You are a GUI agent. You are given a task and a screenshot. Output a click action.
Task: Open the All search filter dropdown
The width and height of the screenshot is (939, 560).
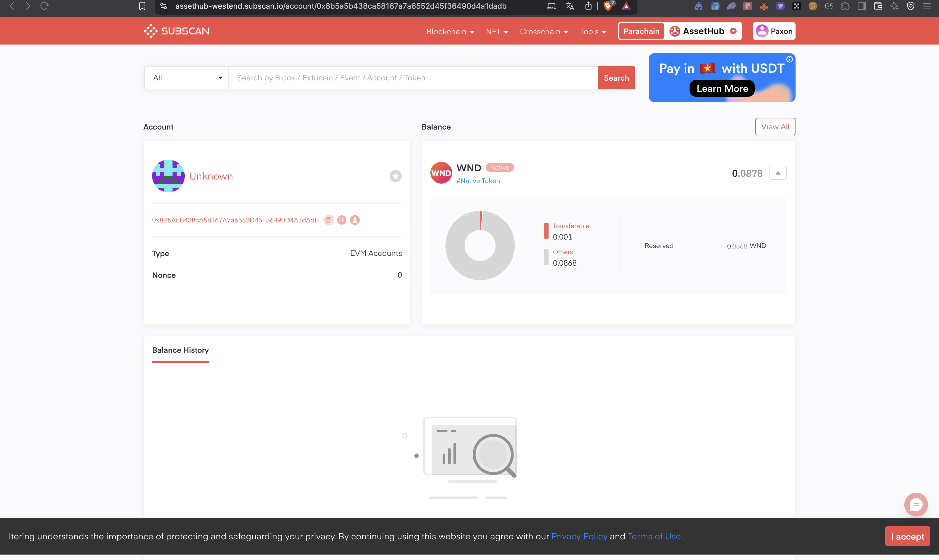pos(186,78)
